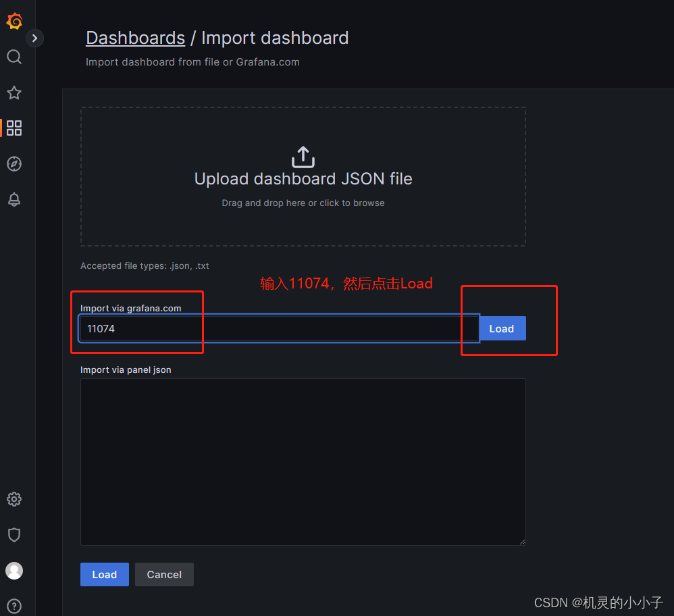Image resolution: width=674 pixels, height=616 pixels.
Task: Open the Explore compass icon
Action: pos(14,163)
